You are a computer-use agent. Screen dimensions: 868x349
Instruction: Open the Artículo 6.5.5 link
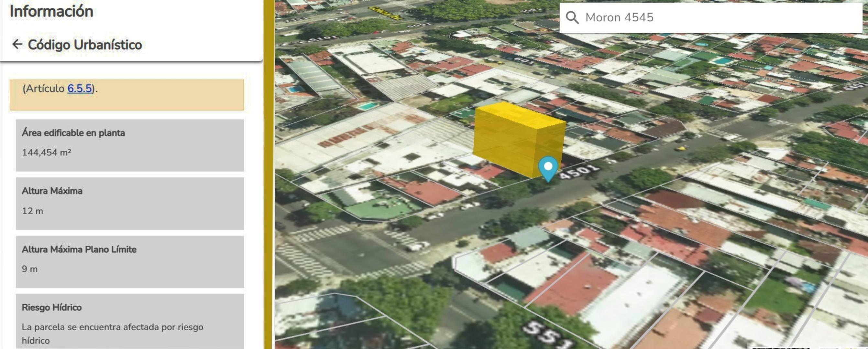coord(80,89)
